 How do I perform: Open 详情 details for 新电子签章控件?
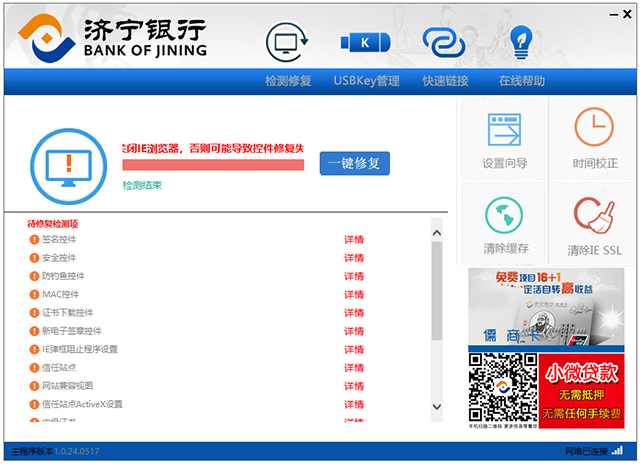pos(354,331)
